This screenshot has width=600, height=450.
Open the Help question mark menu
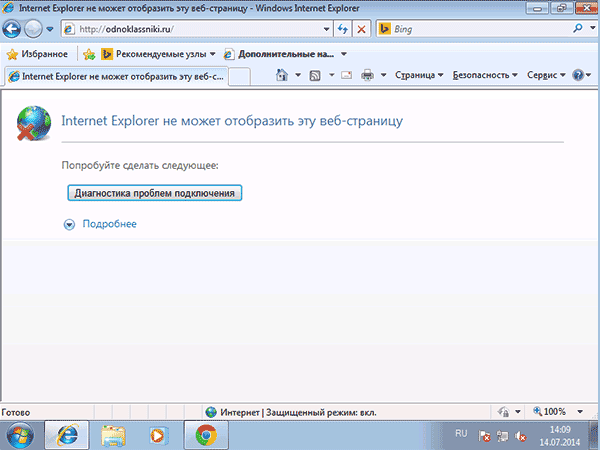click(582, 75)
